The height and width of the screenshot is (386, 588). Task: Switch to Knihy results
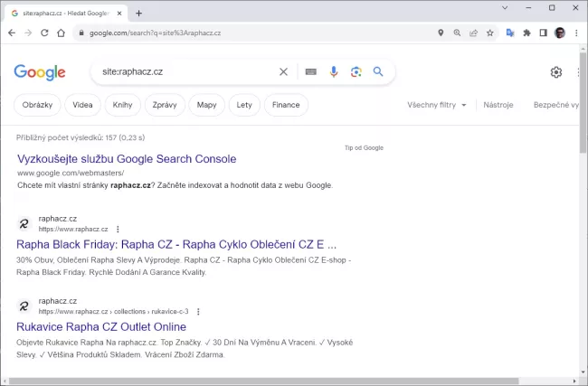[x=123, y=105]
